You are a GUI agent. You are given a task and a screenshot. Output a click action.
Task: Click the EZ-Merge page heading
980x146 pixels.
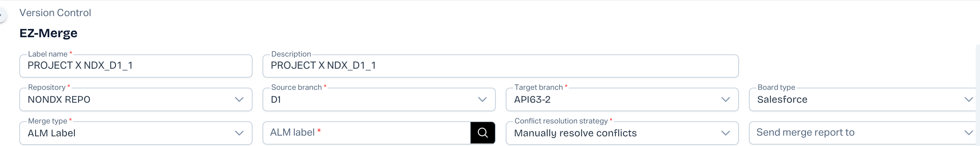pyautogui.click(x=48, y=33)
